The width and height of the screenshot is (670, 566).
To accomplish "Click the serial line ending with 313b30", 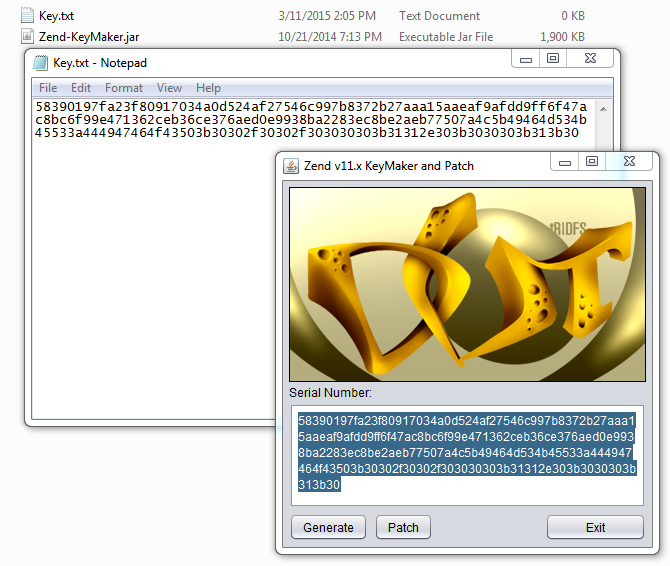I will click(319, 485).
